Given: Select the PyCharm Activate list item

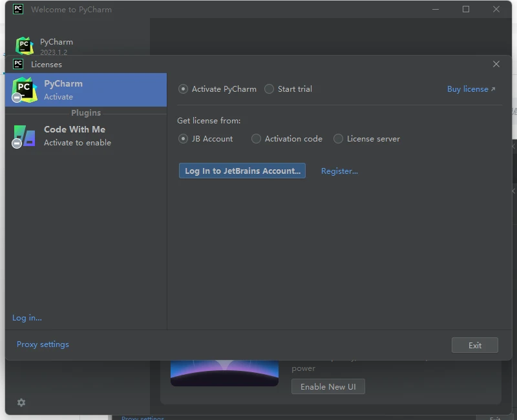Looking at the screenshot, I should coord(86,90).
